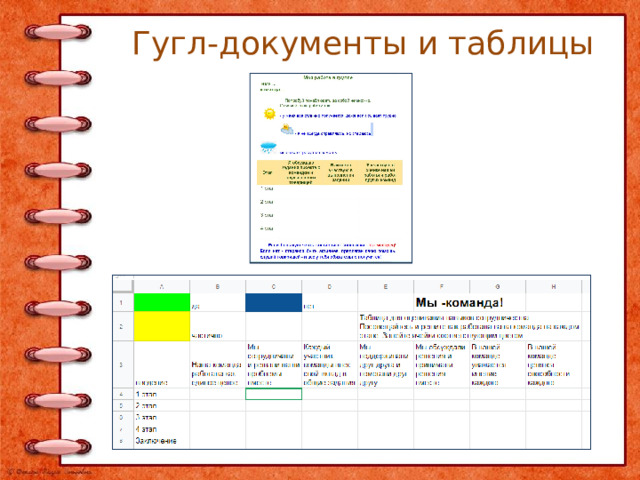Select the "Заключение" cell
640x480 pixels.
click(x=162, y=441)
